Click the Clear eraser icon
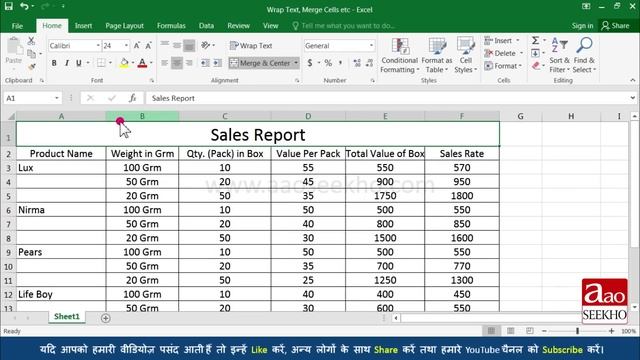 click(536, 66)
